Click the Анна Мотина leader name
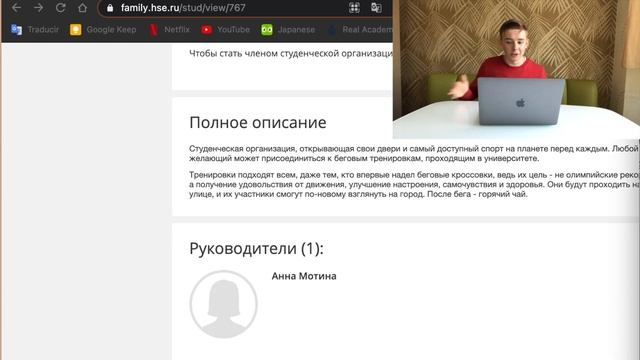The width and height of the screenshot is (640, 360). tap(304, 276)
